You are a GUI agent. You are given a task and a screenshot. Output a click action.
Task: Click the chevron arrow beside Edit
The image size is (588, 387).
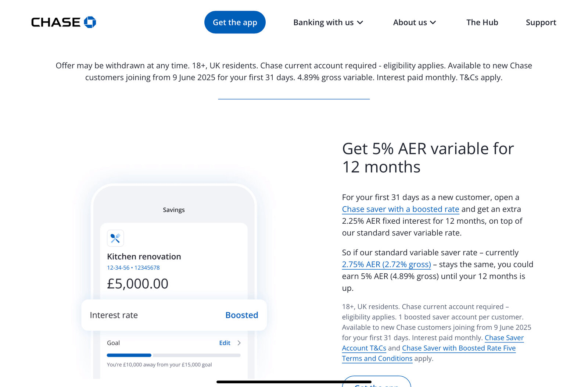click(239, 343)
